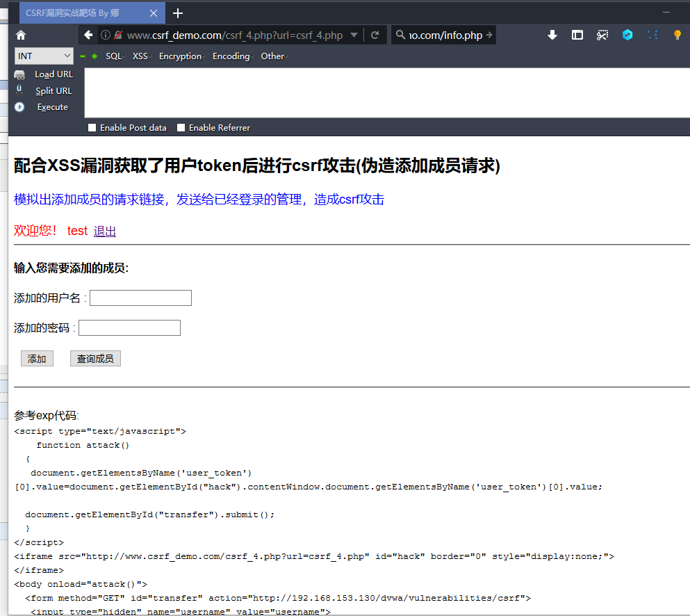Viewport: 690px width, 616px height.
Task: Click the green asterisk HackBar icon
Action: point(95,56)
